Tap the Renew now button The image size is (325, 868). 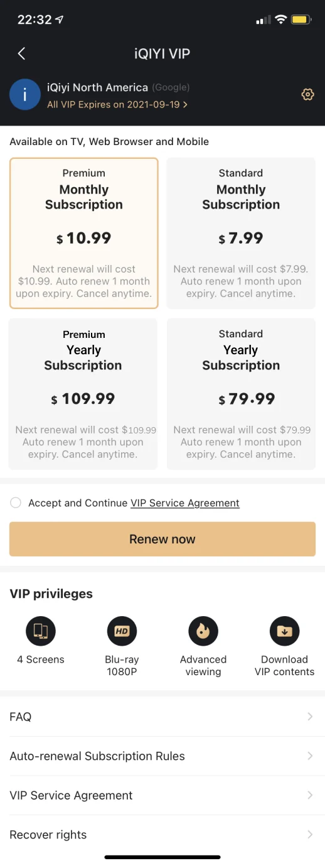click(162, 539)
